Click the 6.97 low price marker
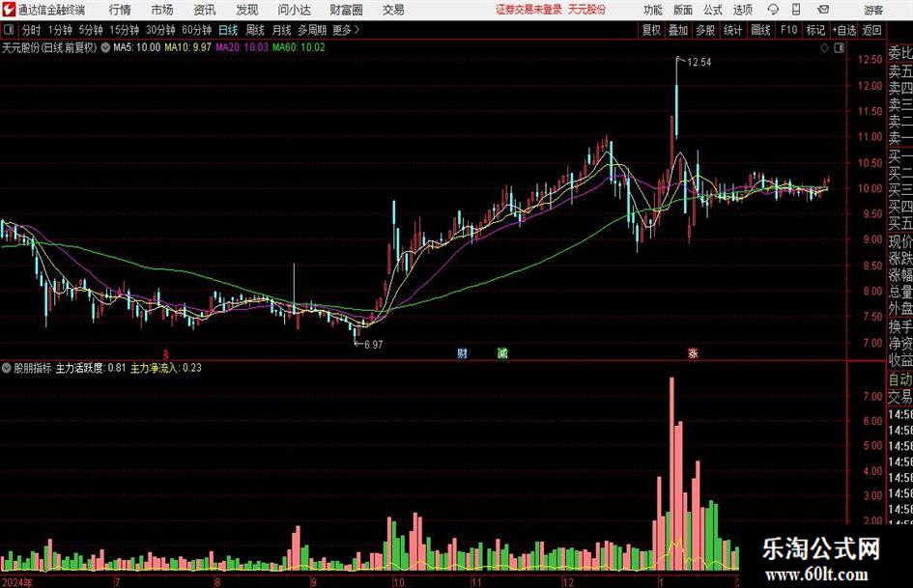The height and width of the screenshot is (588, 913). 373,345
